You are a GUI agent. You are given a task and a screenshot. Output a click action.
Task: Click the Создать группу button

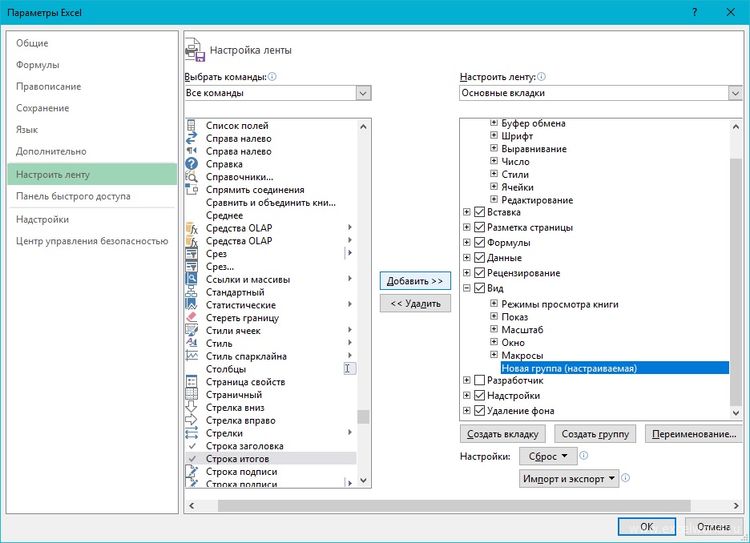click(595, 434)
